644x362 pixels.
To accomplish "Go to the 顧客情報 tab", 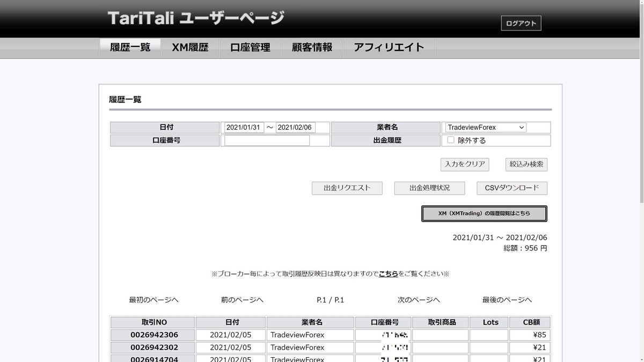I will tap(312, 48).
